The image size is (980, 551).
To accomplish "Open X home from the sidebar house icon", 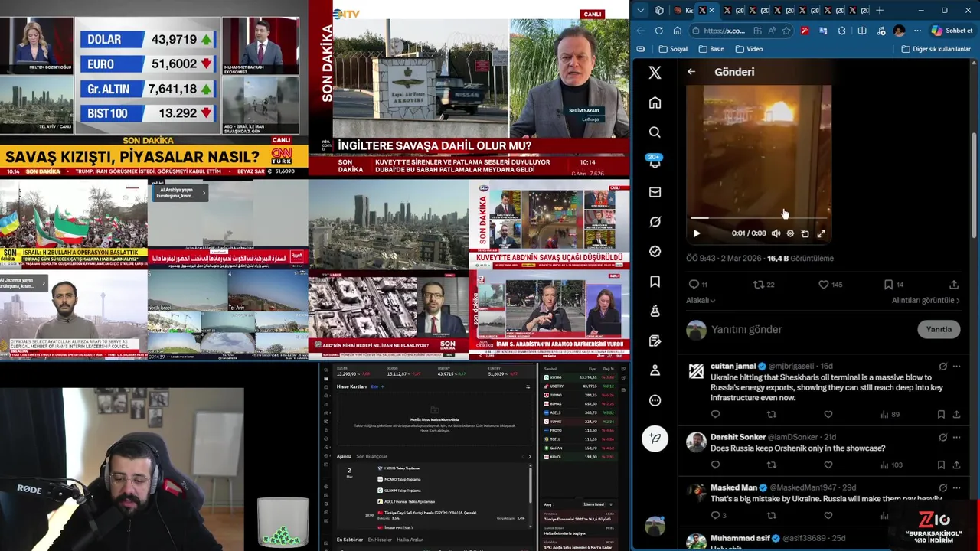I will (x=655, y=103).
